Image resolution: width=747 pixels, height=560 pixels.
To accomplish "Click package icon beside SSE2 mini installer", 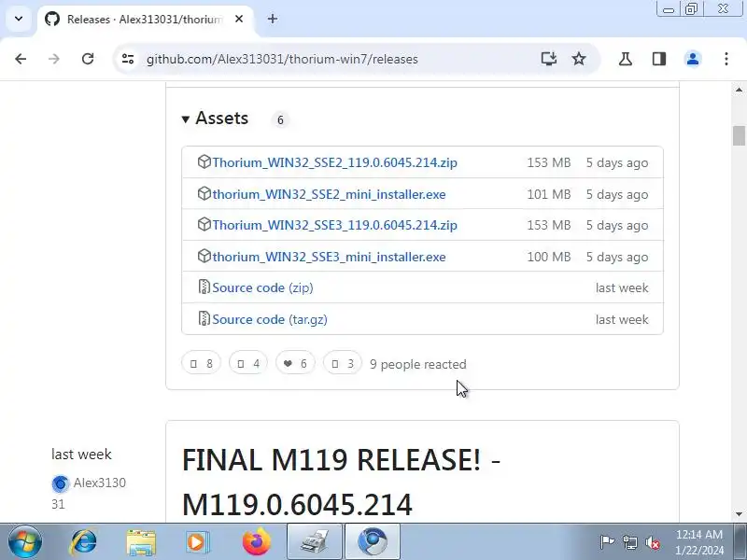I will pos(204,193).
